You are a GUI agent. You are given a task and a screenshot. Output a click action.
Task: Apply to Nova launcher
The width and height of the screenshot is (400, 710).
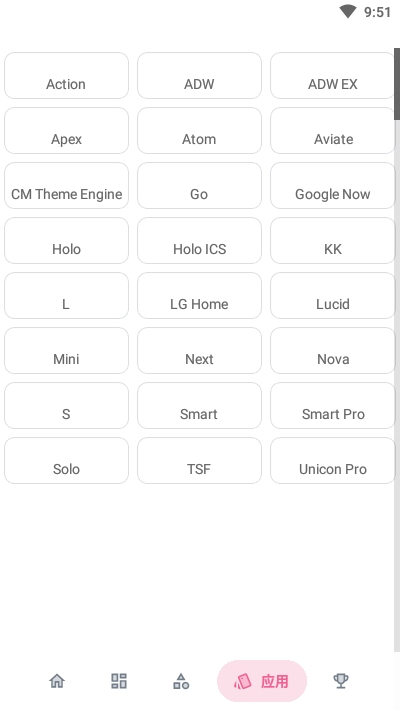point(333,350)
